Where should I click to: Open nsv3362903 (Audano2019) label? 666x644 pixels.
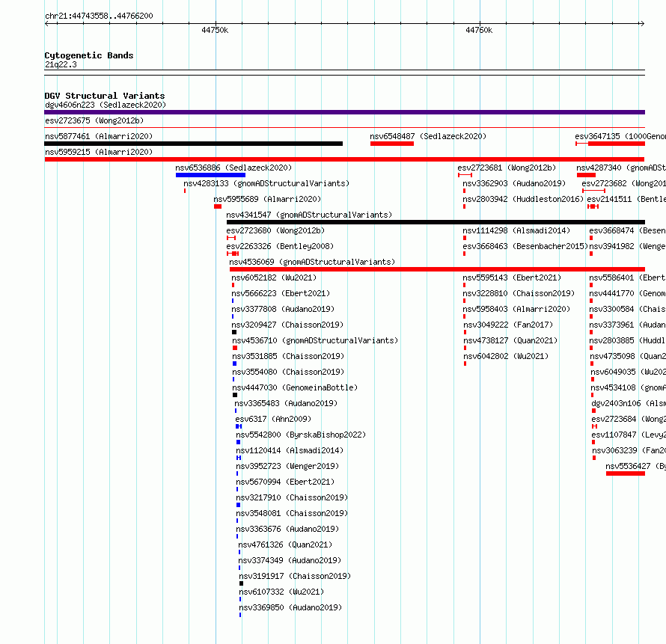tap(514, 183)
